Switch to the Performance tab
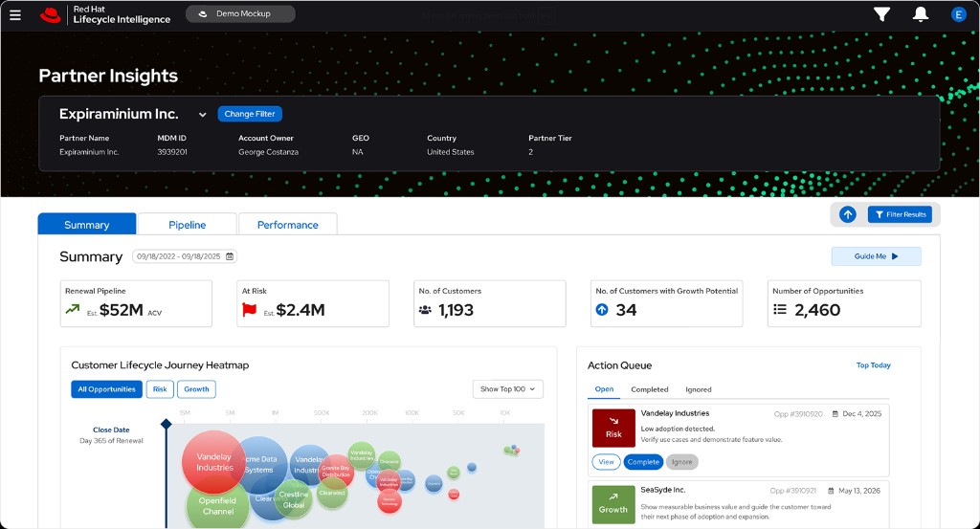The height and width of the screenshot is (529, 980). tap(287, 224)
